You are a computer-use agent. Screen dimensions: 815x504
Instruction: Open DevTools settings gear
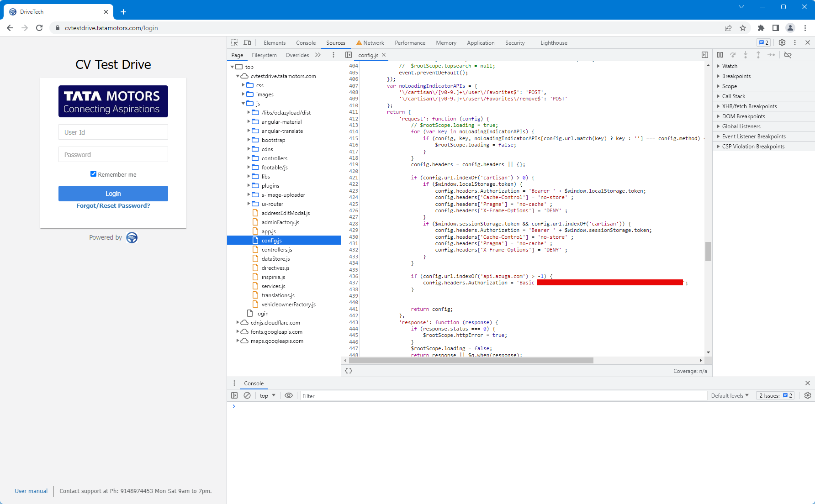[782, 42]
